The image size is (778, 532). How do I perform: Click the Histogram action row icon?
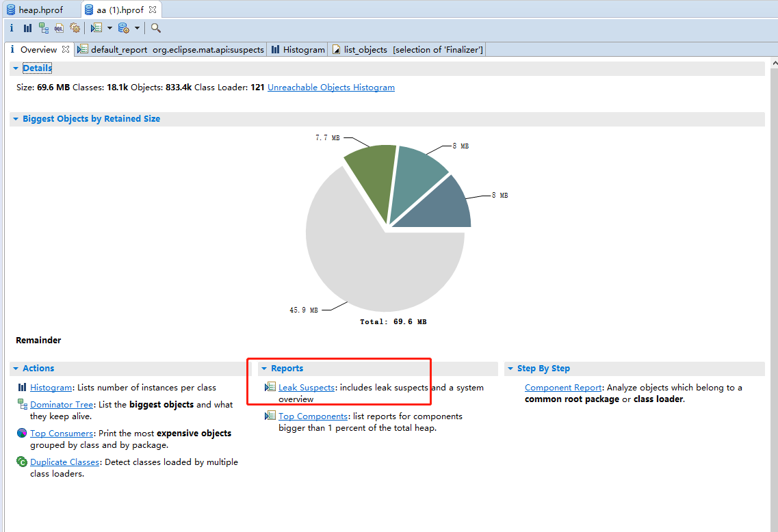point(23,387)
